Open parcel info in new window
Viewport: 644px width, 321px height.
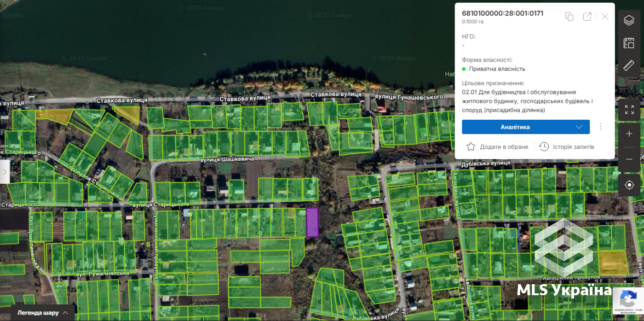pyautogui.click(x=587, y=17)
